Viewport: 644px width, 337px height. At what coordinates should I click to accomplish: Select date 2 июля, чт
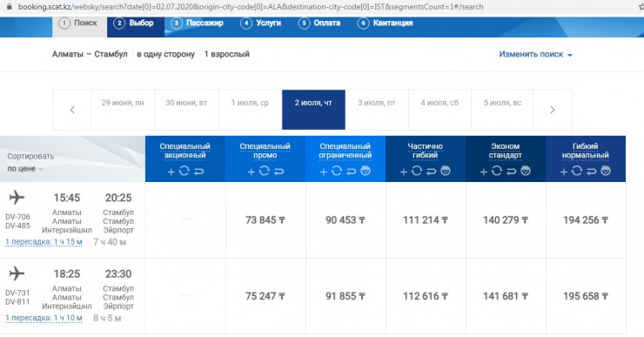coord(313,110)
